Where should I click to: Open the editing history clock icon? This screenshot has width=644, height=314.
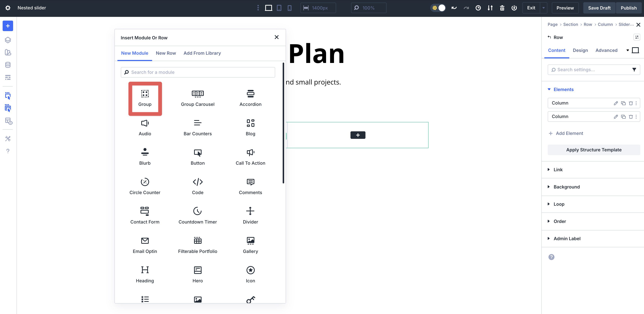click(478, 8)
